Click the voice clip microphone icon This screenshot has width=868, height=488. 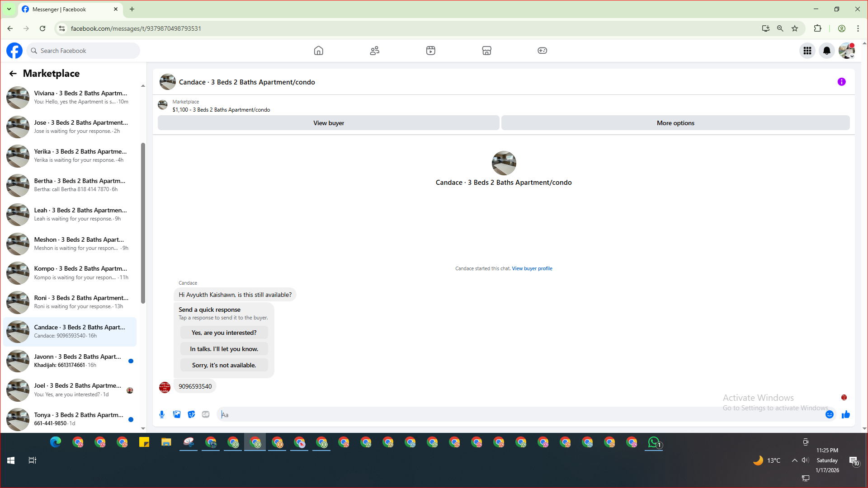(x=162, y=414)
